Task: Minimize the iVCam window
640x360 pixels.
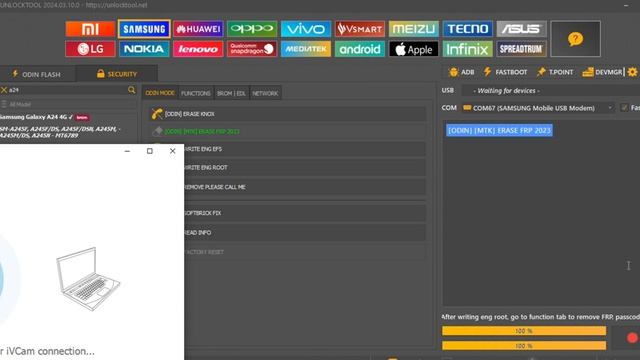Action: [127, 151]
